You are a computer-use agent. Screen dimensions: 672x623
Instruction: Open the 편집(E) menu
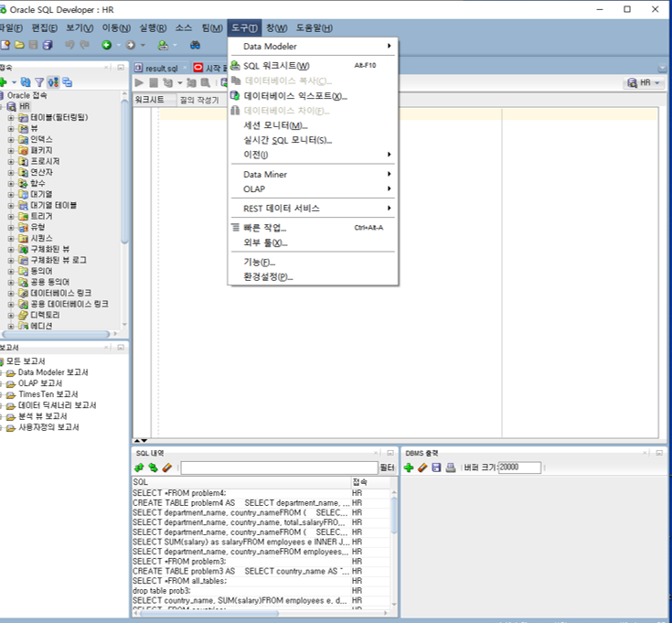coord(44,28)
